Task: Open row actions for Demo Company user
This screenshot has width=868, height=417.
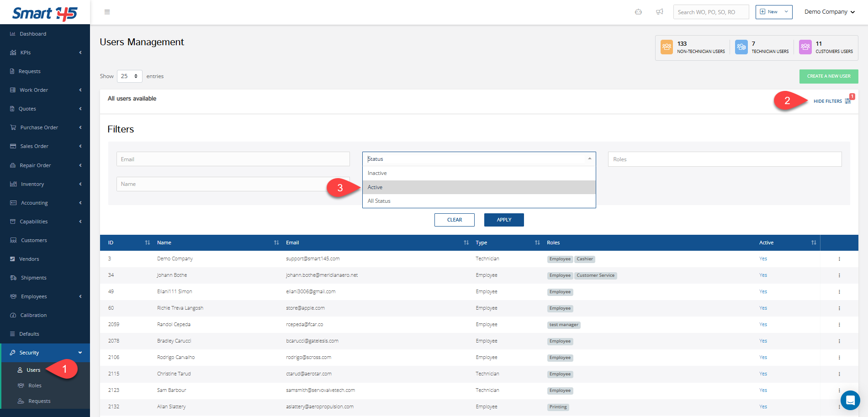Action: coord(839,259)
